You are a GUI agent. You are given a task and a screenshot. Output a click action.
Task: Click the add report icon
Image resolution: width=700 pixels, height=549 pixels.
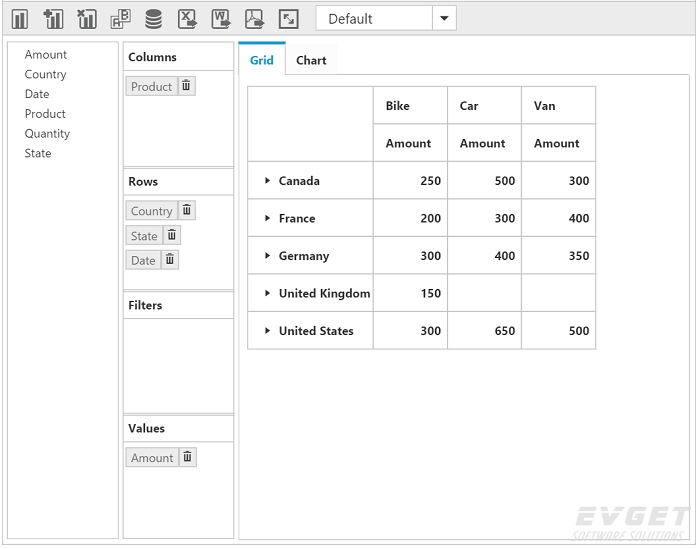pyautogui.click(x=53, y=19)
